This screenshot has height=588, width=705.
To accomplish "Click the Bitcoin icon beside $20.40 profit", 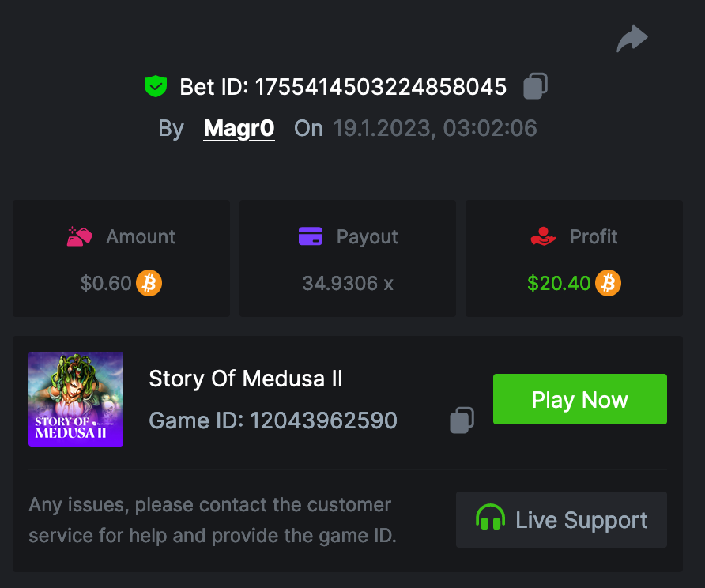I will (x=608, y=283).
